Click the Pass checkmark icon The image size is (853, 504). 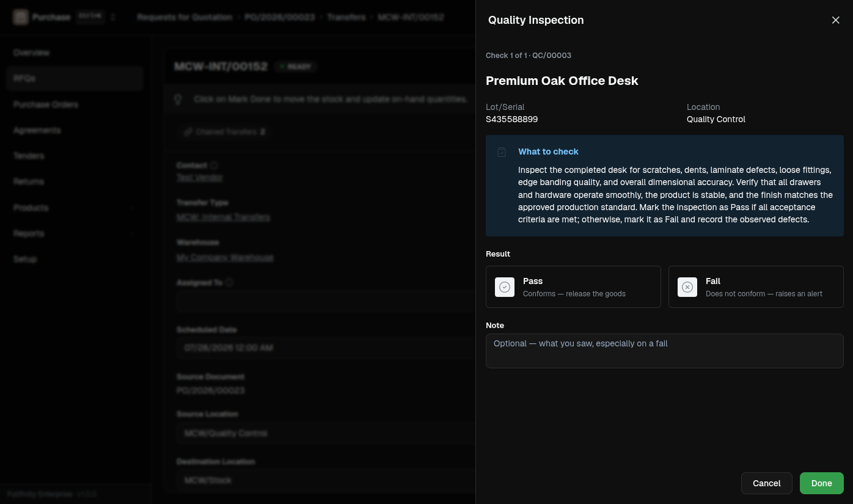[x=505, y=287]
